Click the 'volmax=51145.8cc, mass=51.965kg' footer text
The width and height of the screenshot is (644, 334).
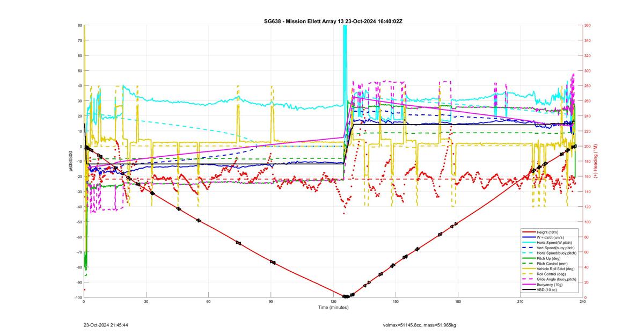(x=420, y=325)
